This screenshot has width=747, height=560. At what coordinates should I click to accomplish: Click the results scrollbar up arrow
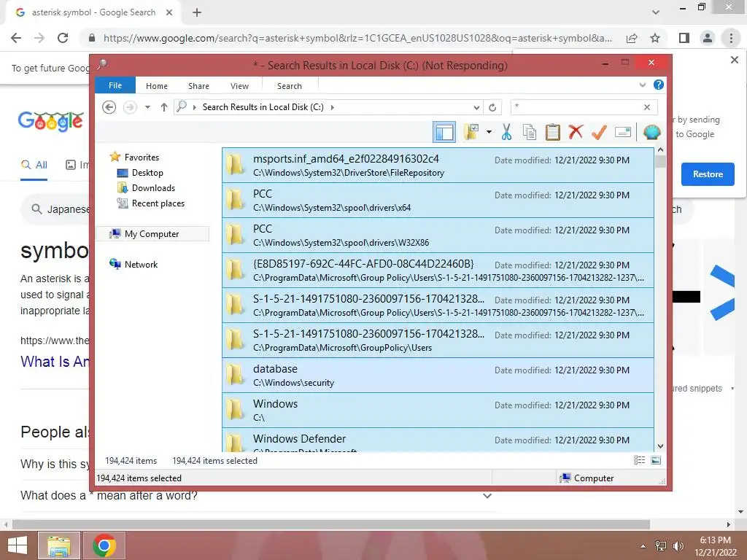point(660,150)
